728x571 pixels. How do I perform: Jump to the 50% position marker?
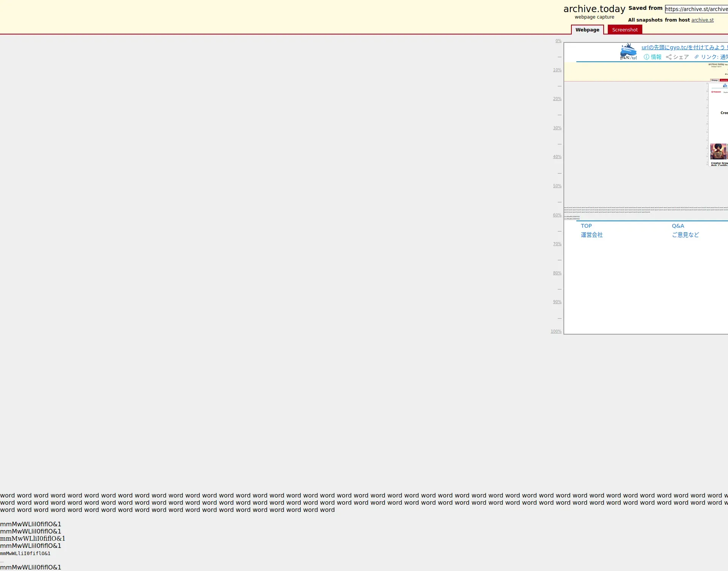pyautogui.click(x=557, y=186)
